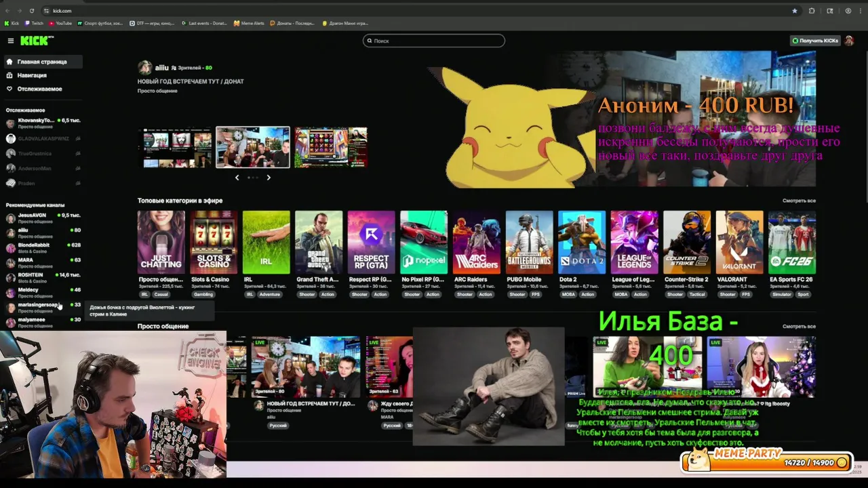
Task: Open live stream НОВЫЙ ГОД ВСТРЕЧАЕМ ТУТ thumbnail
Action: (x=306, y=367)
